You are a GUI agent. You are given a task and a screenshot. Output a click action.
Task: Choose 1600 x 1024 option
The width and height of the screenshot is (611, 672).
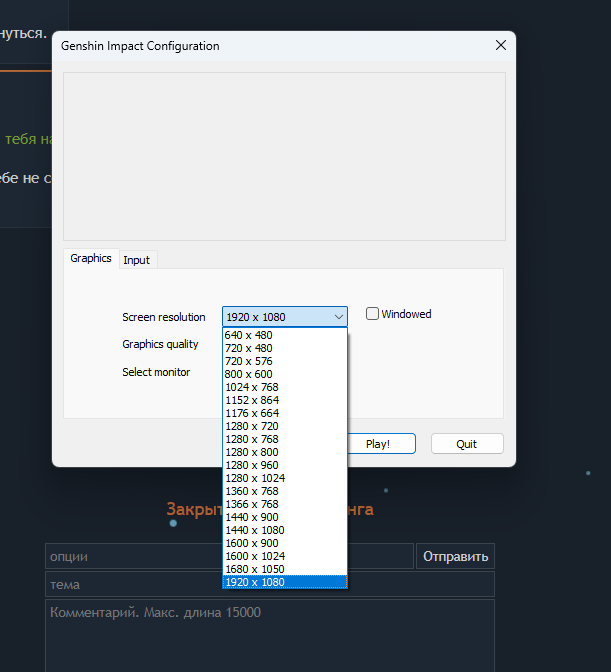pyautogui.click(x=285, y=556)
